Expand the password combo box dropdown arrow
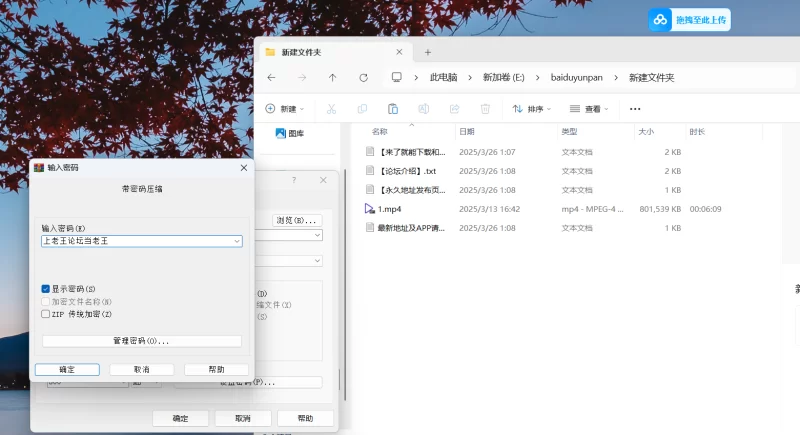The width and height of the screenshot is (800, 435). pyautogui.click(x=236, y=241)
